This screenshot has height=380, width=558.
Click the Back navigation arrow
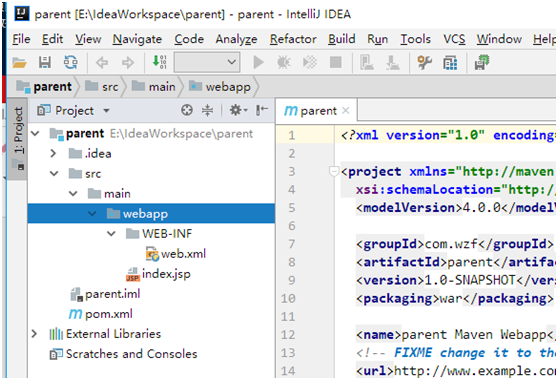point(102,63)
